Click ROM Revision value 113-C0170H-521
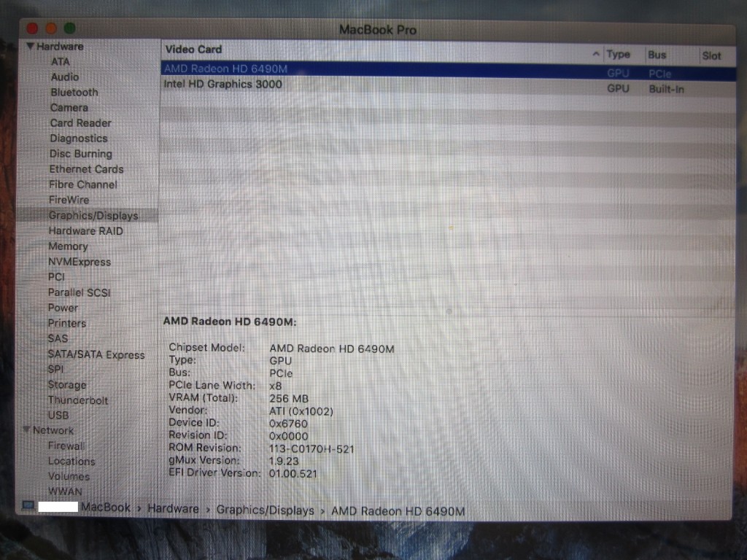The image size is (747, 560). 311,448
